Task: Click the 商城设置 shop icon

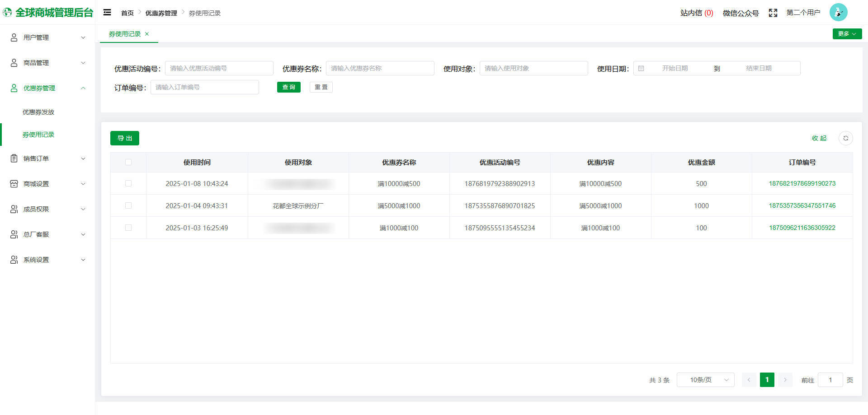Action: point(14,184)
